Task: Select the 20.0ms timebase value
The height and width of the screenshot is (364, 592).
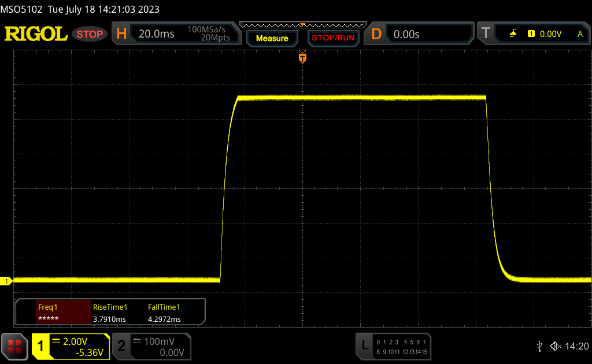Action: (156, 34)
